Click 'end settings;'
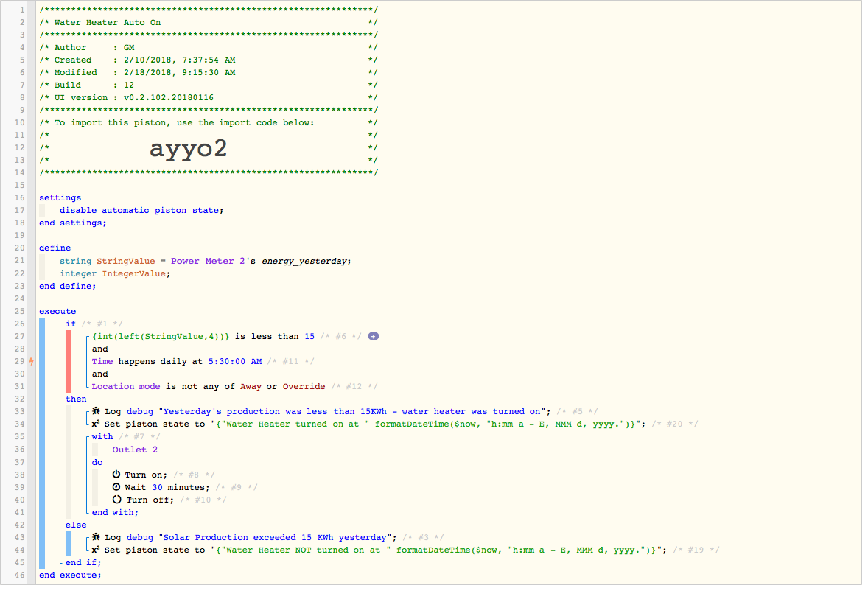 (72, 223)
